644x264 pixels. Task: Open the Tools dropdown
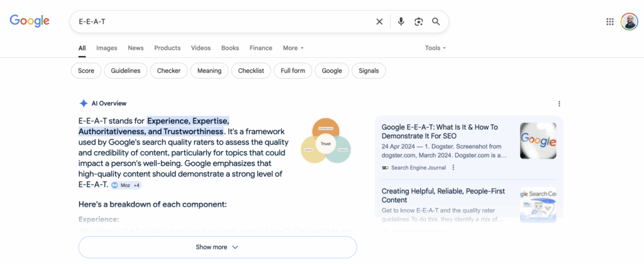click(435, 48)
